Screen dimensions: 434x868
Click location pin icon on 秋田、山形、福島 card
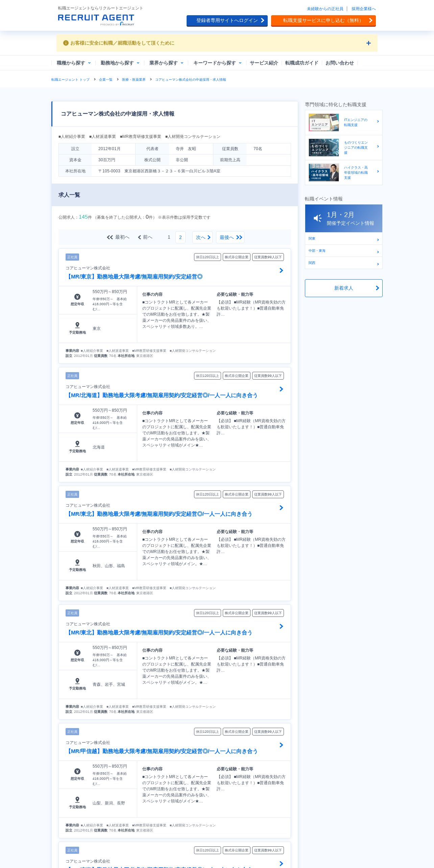click(77, 562)
